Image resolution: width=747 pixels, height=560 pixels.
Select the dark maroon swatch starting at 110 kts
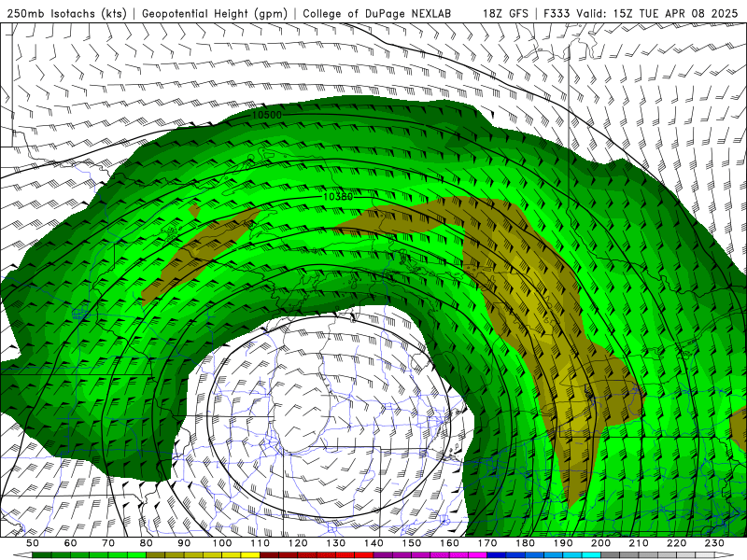(x=269, y=555)
